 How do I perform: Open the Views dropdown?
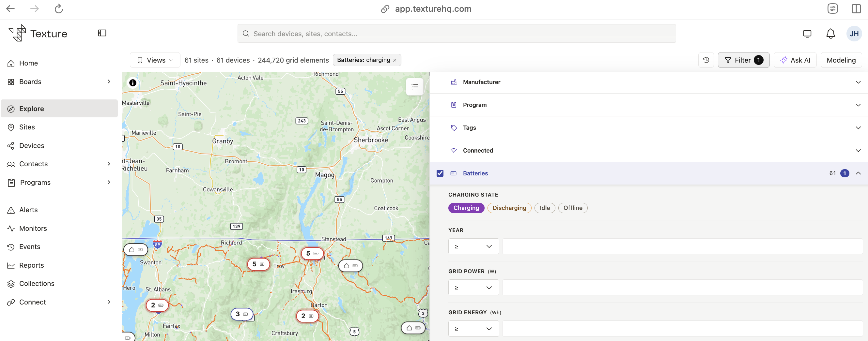coord(155,60)
